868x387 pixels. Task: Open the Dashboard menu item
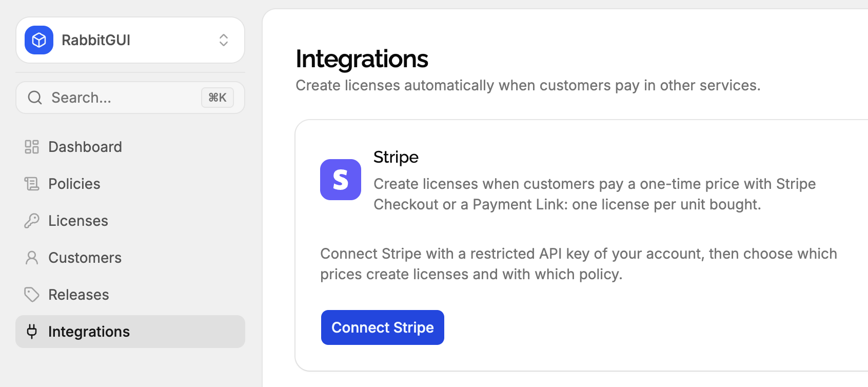130,147
